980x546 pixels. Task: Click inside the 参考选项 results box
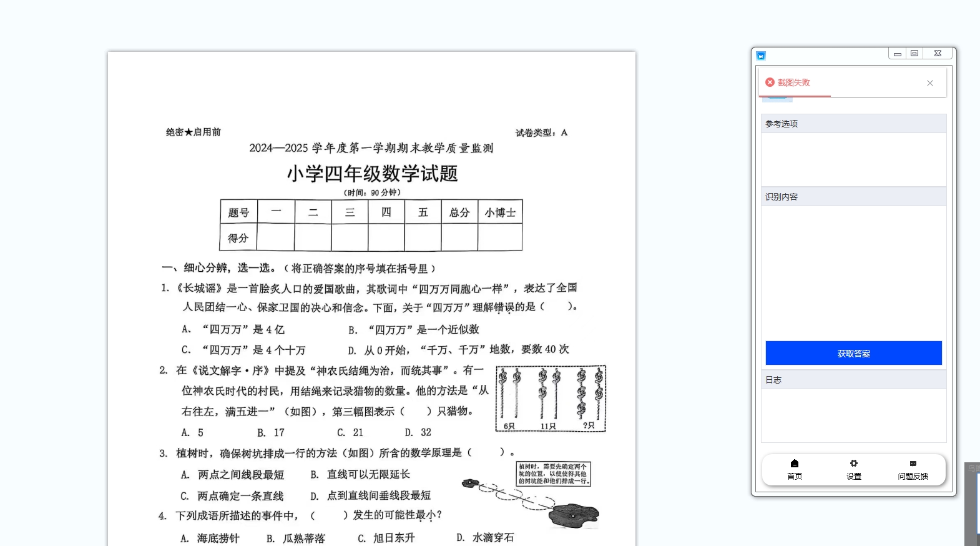pyautogui.click(x=853, y=159)
